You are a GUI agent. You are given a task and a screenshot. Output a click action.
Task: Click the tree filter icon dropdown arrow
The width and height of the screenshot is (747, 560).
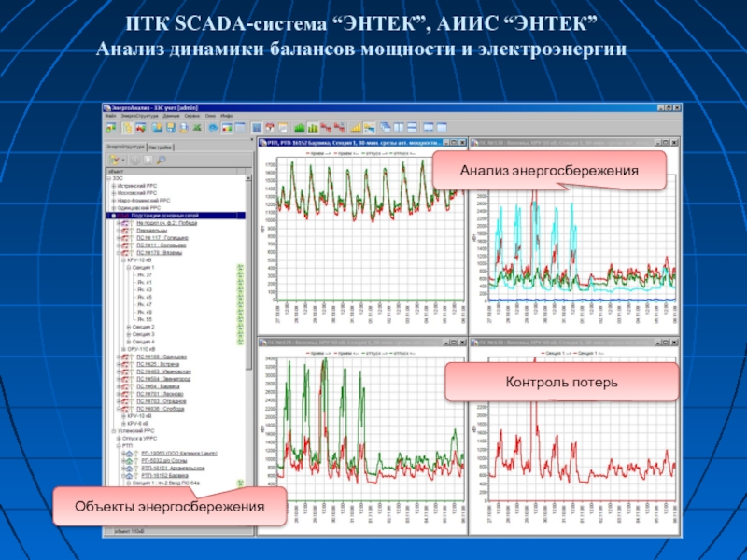coord(123,160)
